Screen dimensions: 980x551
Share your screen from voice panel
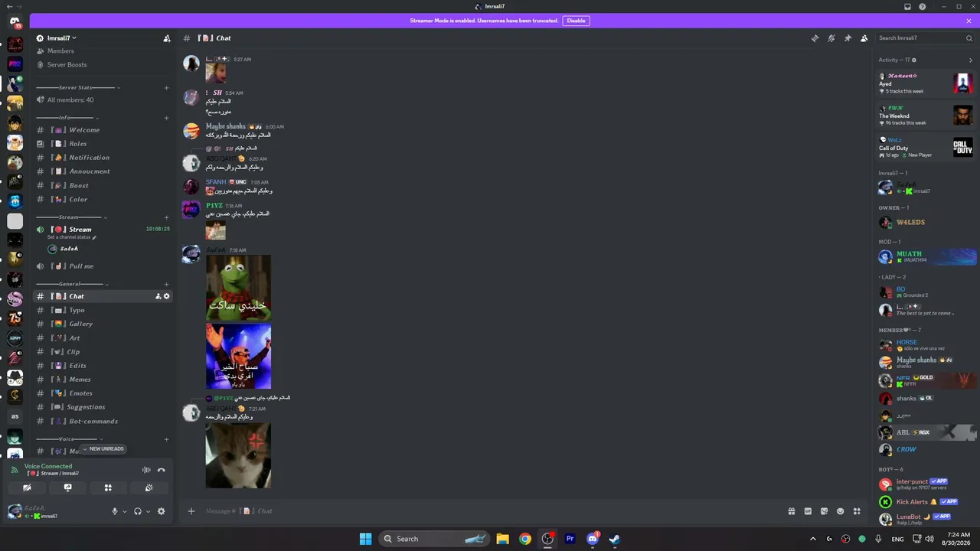tap(67, 487)
